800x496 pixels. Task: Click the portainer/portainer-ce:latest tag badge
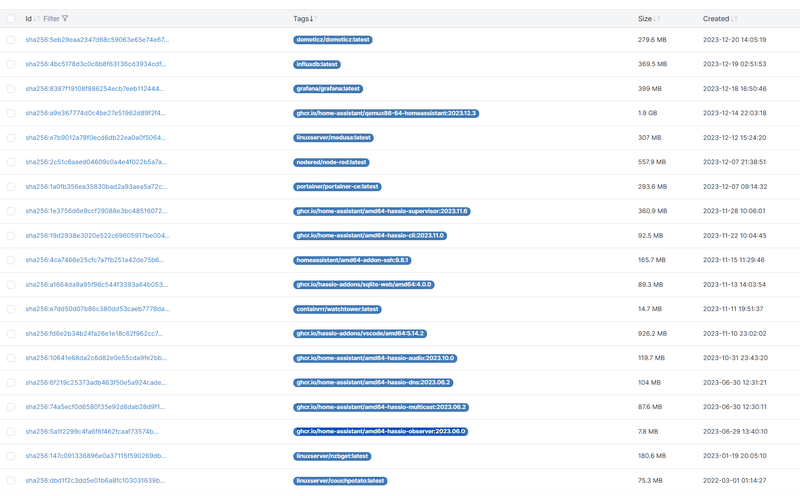click(337, 187)
